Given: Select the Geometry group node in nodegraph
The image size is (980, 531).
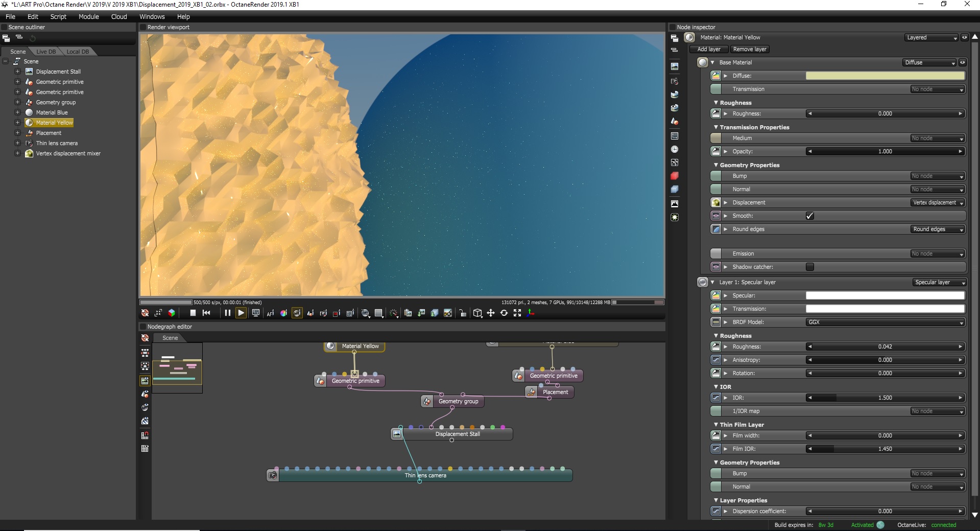Looking at the screenshot, I should (x=453, y=402).
